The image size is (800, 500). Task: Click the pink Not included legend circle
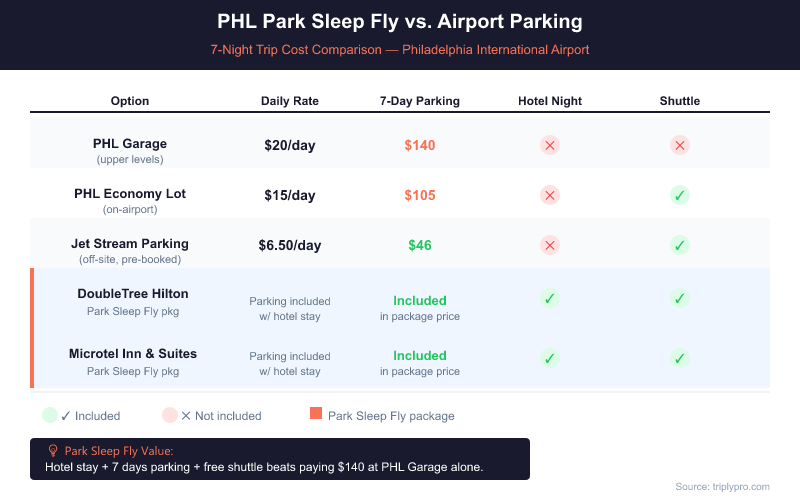pos(170,415)
